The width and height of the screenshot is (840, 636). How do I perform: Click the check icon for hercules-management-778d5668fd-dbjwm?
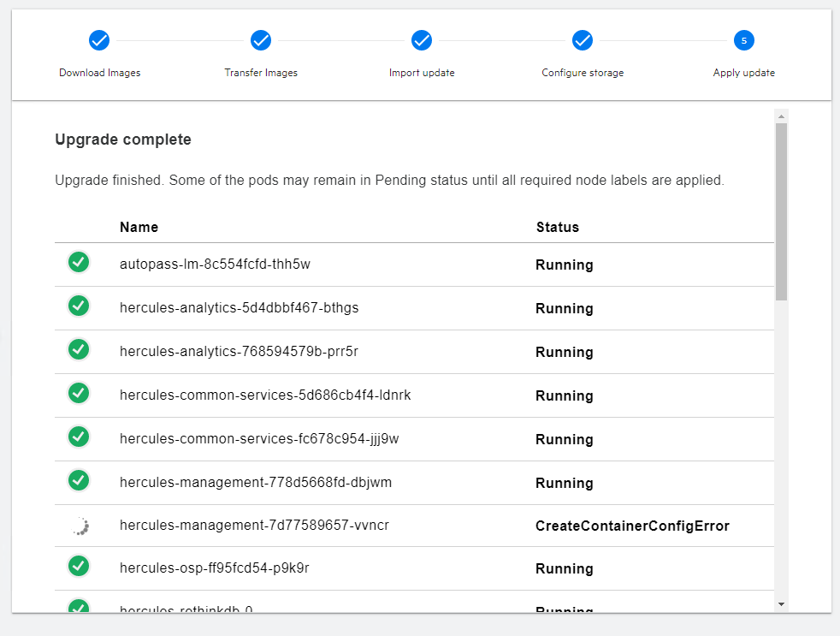[79, 480]
